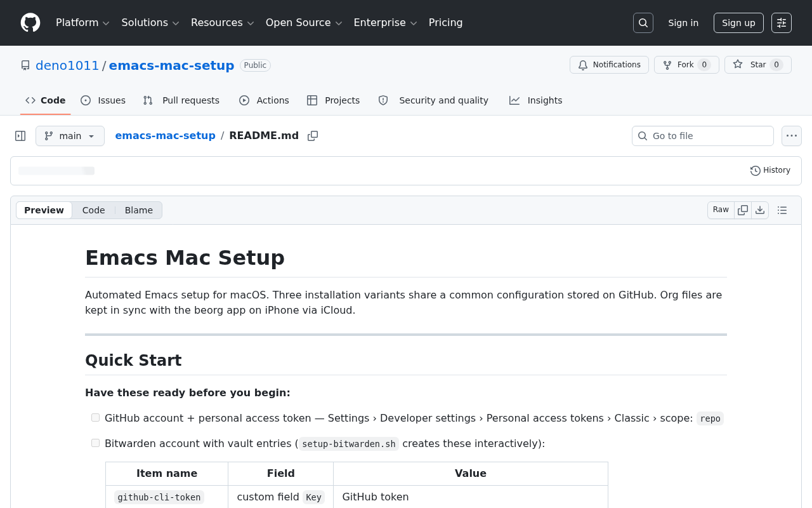This screenshot has height=508, width=812.
Task: Copy raw file contents
Action: (x=743, y=210)
